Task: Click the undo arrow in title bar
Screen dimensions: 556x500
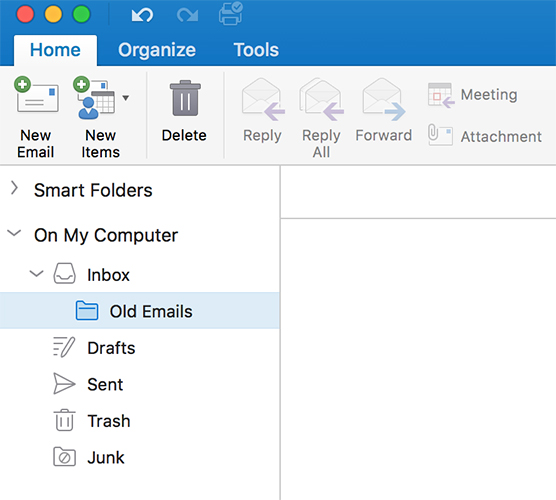Action: [x=142, y=15]
